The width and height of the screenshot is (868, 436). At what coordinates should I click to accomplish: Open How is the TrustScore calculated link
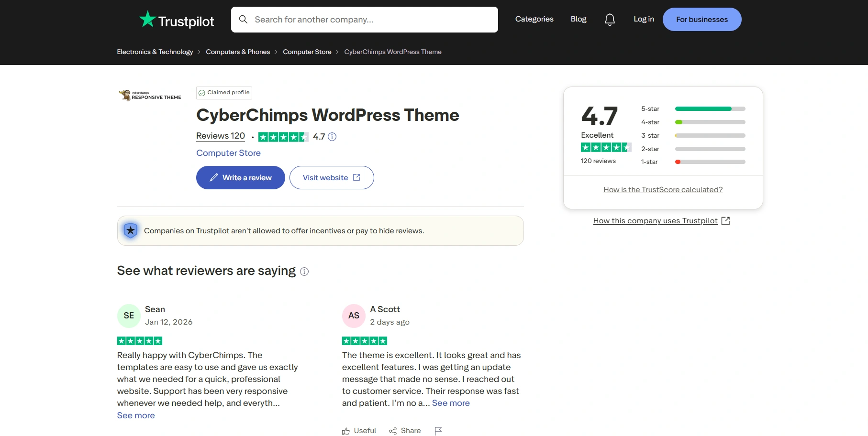pyautogui.click(x=663, y=190)
